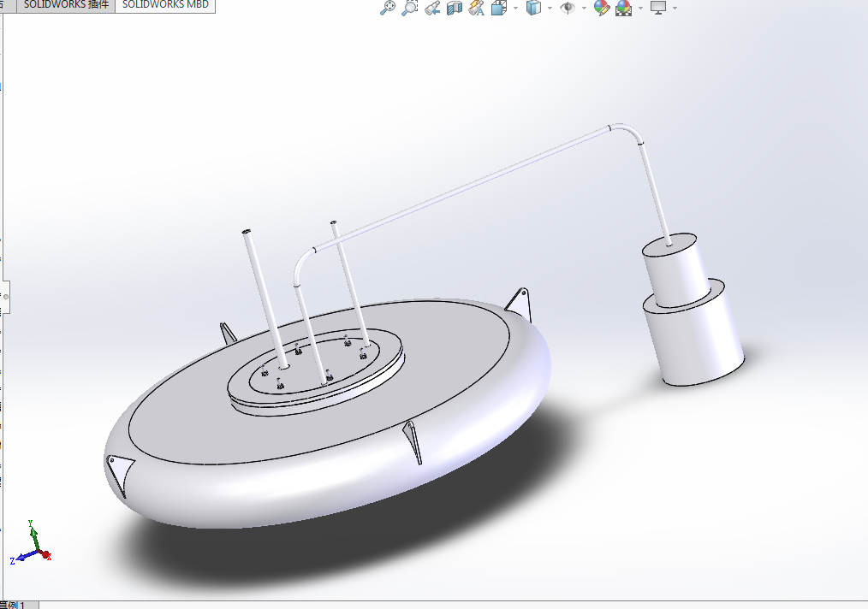Click the Display Style icon

click(x=533, y=8)
